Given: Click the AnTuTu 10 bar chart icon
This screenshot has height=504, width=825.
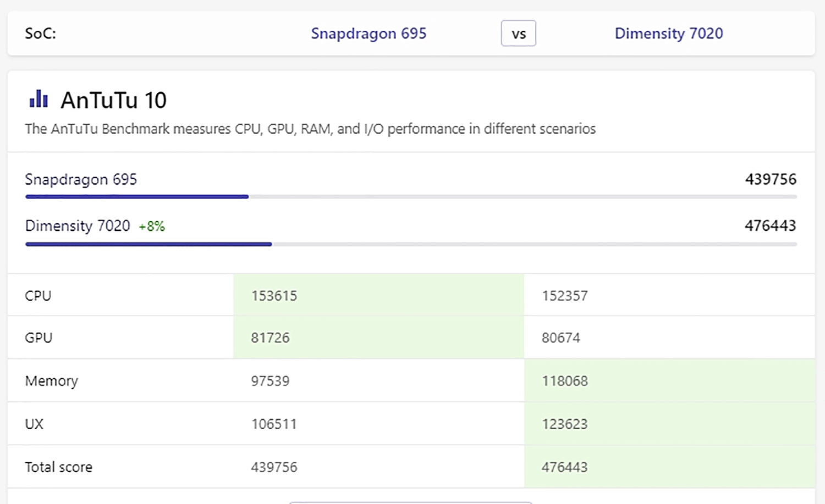Looking at the screenshot, I should click(x=38, y=99).
